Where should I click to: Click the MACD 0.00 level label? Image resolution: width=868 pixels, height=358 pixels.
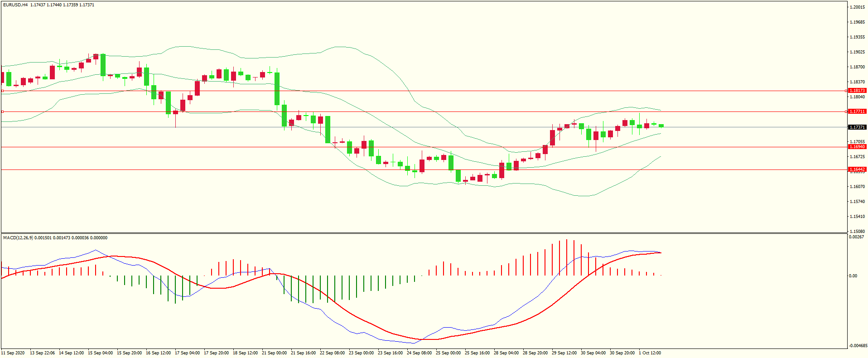(853, 276)
